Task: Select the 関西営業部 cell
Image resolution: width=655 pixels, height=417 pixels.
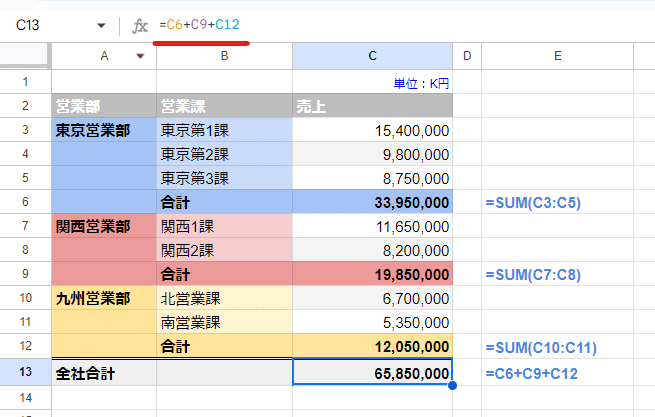Action: pyautogui.click(x=104, y=226)
